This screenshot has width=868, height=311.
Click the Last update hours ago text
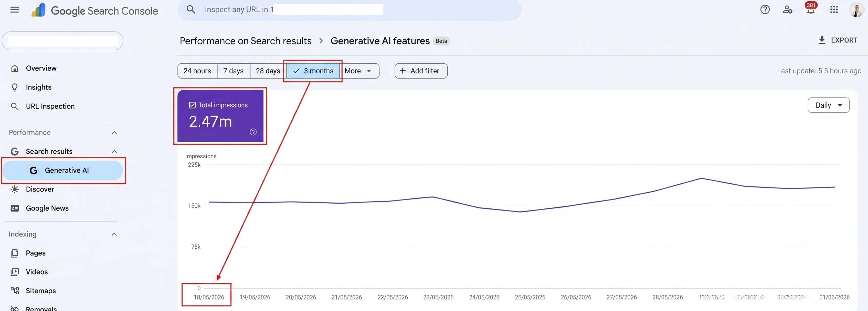click(x=819, y=71)
